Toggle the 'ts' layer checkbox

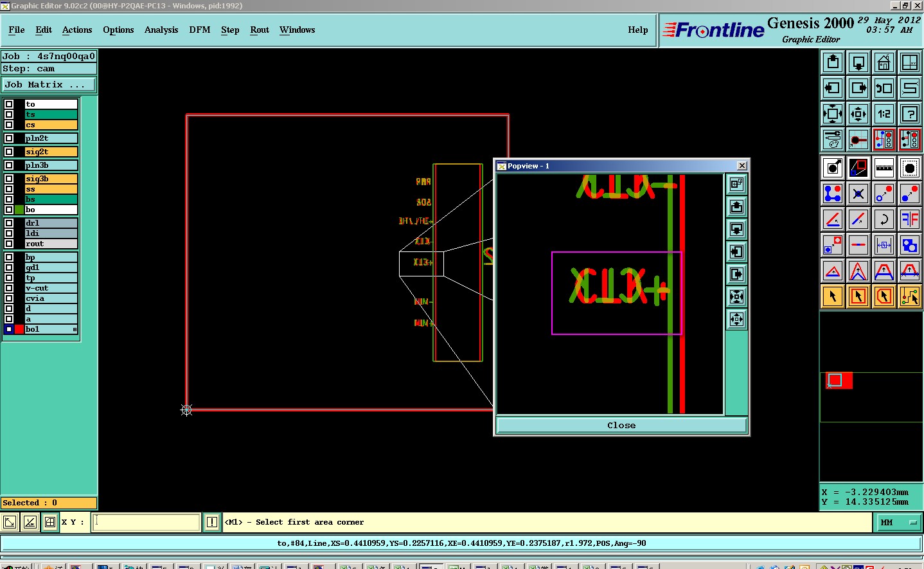click(x=9, y=114)
